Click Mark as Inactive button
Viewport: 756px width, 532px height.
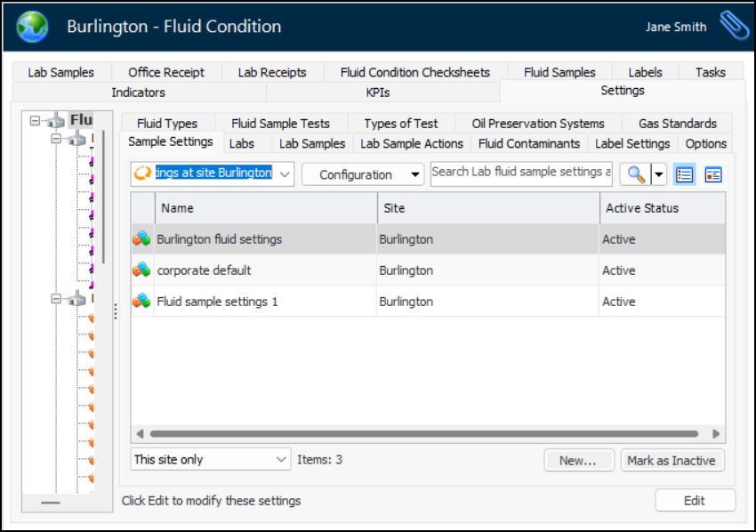[x=672, y=460]
